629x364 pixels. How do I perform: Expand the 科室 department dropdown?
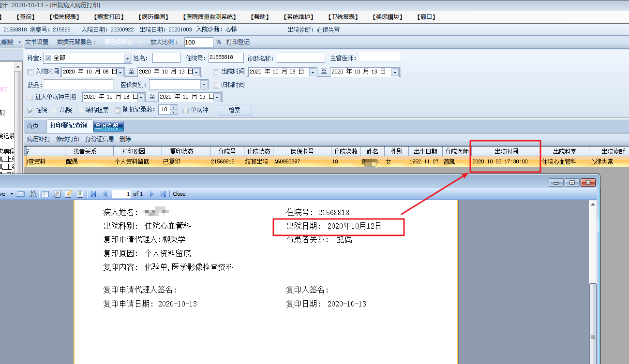coord(128,58)
